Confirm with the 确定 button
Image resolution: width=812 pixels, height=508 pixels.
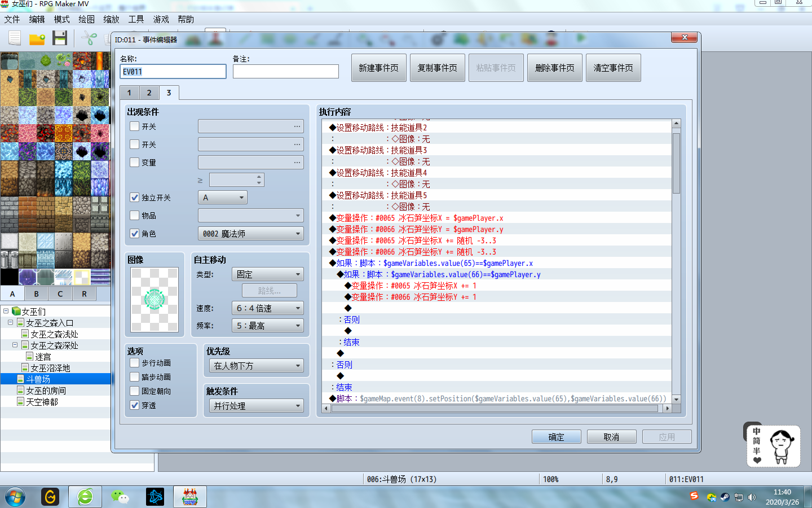[557, 437]
